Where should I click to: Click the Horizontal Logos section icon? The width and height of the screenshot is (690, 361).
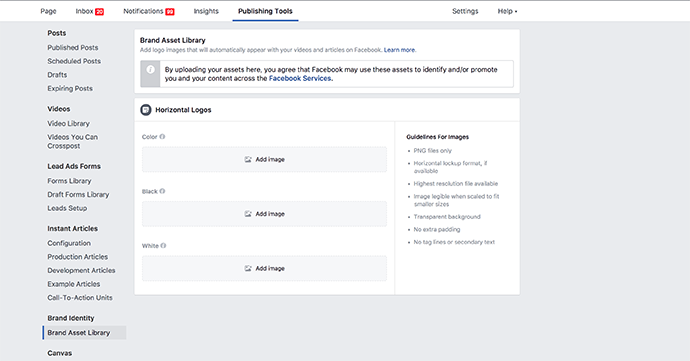[146, 110]
